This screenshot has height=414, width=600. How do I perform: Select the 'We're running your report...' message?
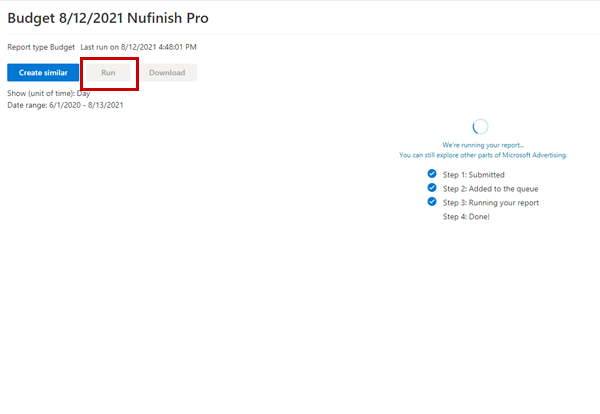(483, 145)
